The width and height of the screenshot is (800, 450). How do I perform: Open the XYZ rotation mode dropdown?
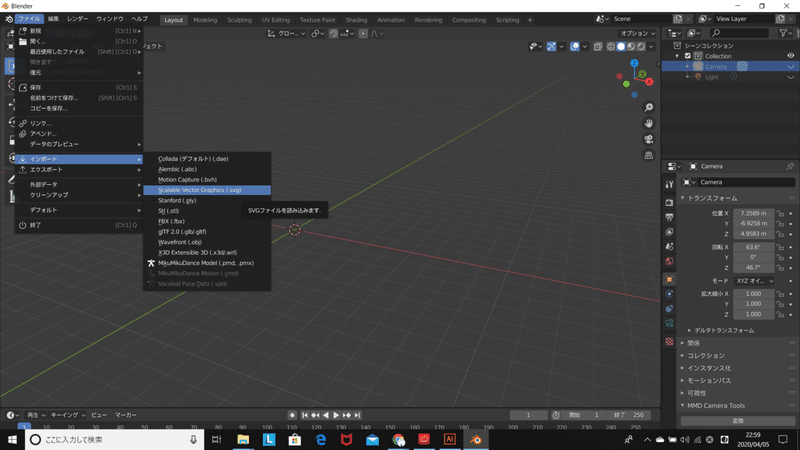coord(755,281)
